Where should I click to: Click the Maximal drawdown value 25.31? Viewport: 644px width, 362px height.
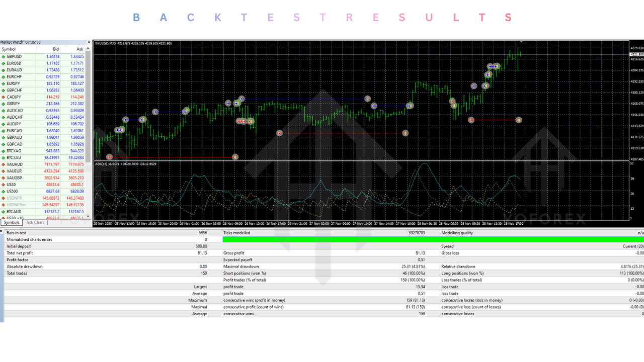click(x=415, y=266)
